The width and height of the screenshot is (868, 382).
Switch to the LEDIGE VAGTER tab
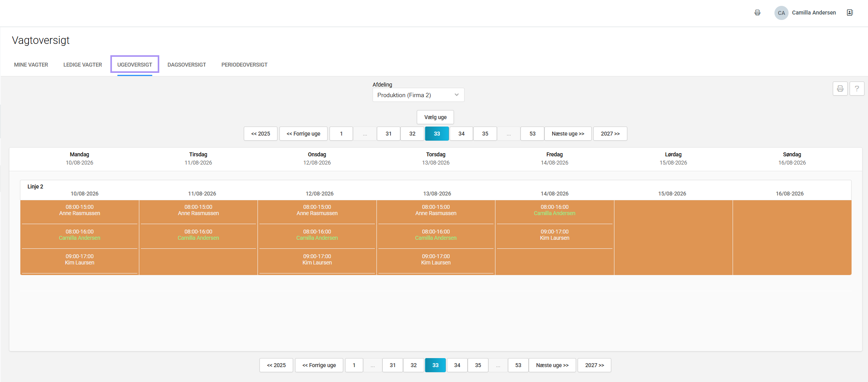click(x=83, y=65)
